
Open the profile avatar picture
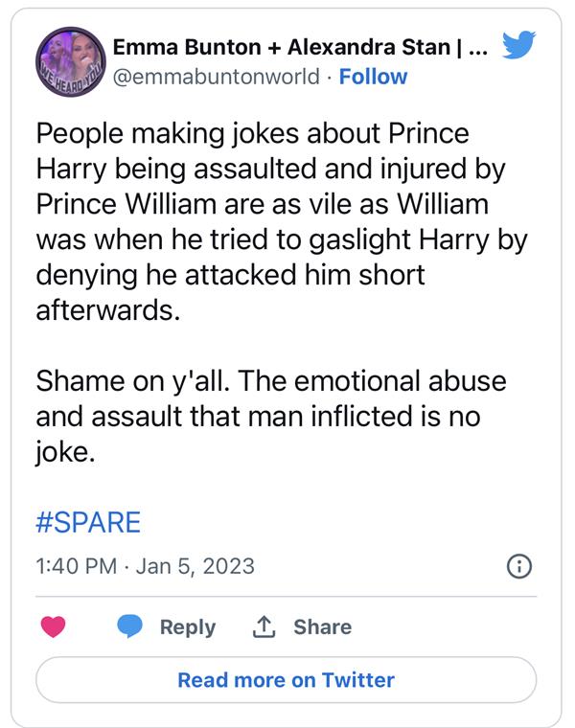tap(69, 61)
